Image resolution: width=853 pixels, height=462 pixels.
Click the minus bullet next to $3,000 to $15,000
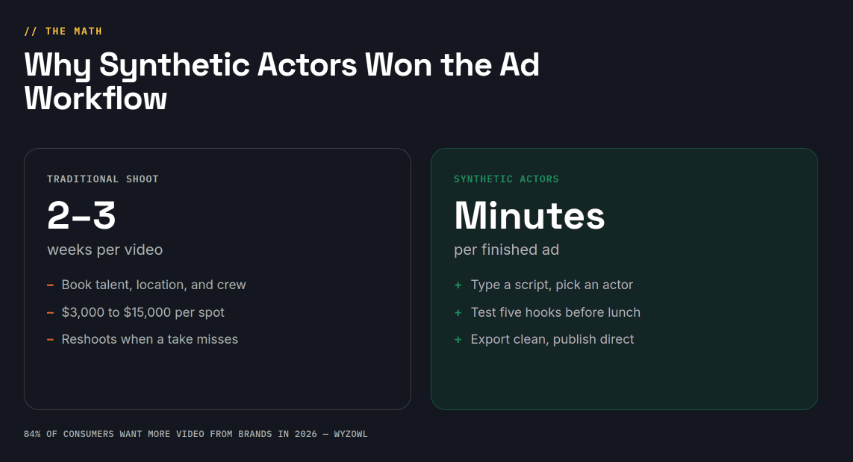tap(50, 313)
